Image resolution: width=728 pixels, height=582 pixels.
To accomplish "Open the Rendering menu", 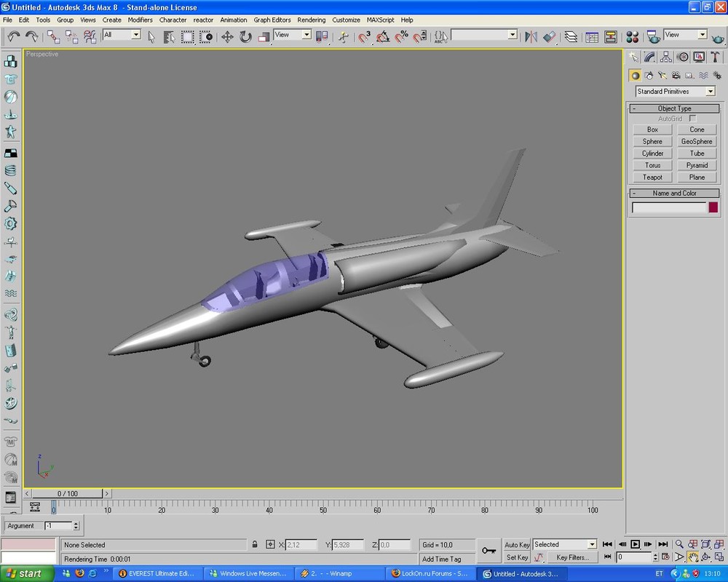I will tap(311, 20).
